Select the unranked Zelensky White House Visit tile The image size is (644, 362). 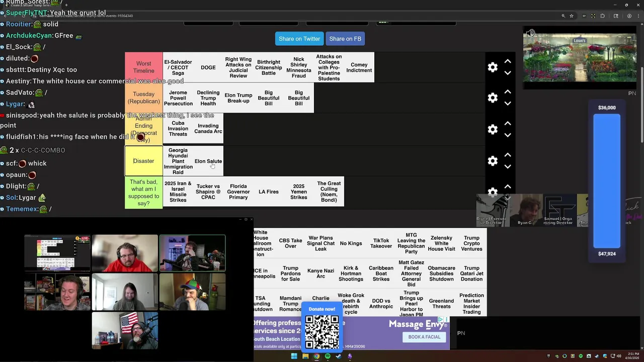pos(441,243)
